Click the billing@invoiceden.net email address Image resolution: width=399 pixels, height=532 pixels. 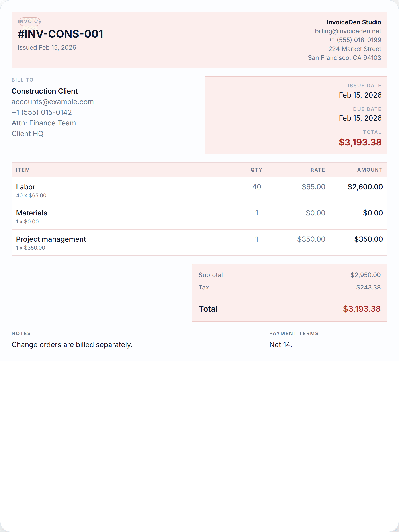348,31
